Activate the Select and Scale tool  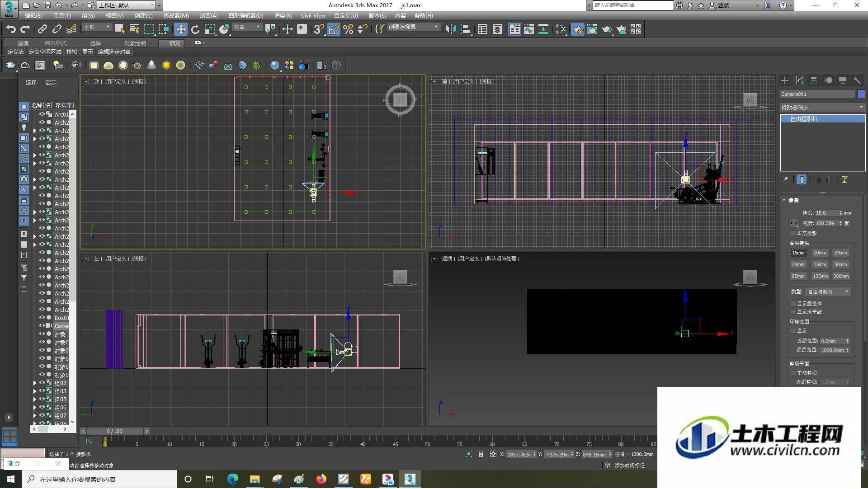click(x=210, y=29)
